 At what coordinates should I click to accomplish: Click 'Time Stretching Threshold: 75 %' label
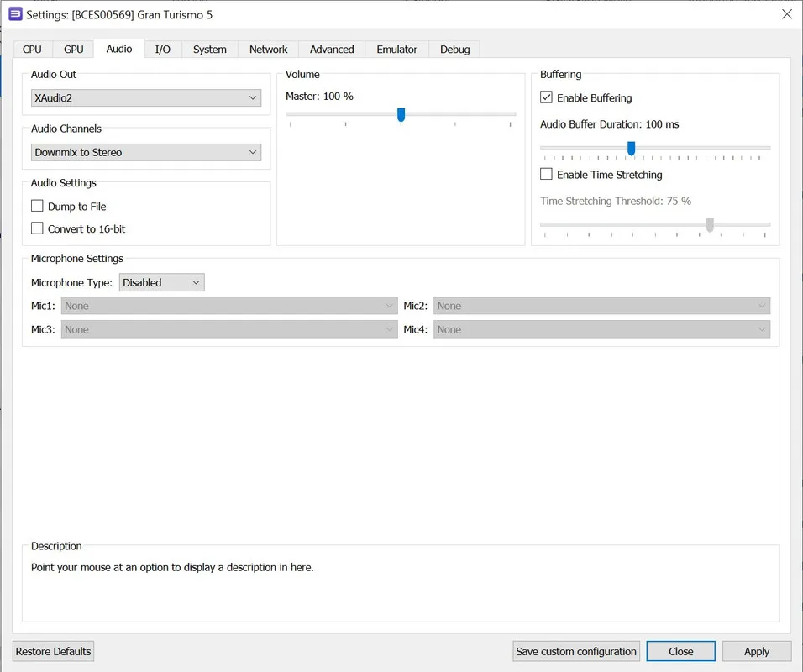pyautogui.click(x=616, y=201)
